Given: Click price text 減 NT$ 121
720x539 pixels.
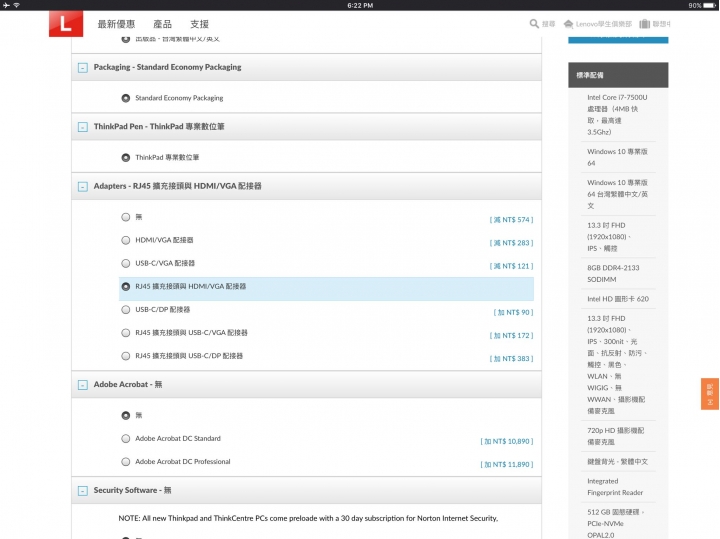Looking at the screenshot, I should [x=511, y=266].
